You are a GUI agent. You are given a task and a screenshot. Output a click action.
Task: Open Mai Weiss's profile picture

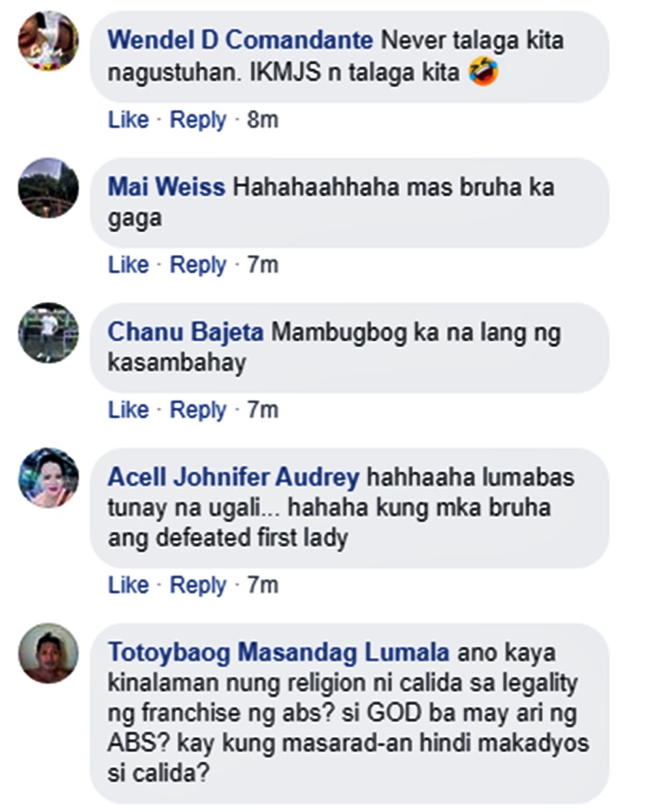click(48, 187)
